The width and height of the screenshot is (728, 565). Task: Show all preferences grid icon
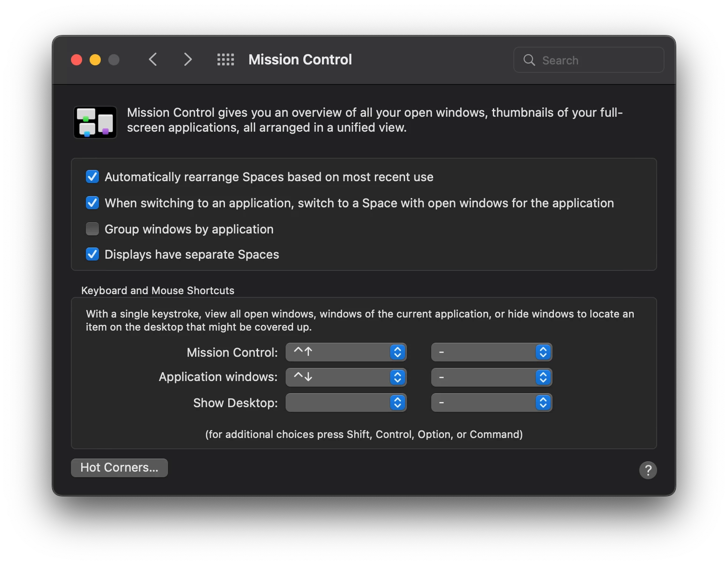pos(226,60)
